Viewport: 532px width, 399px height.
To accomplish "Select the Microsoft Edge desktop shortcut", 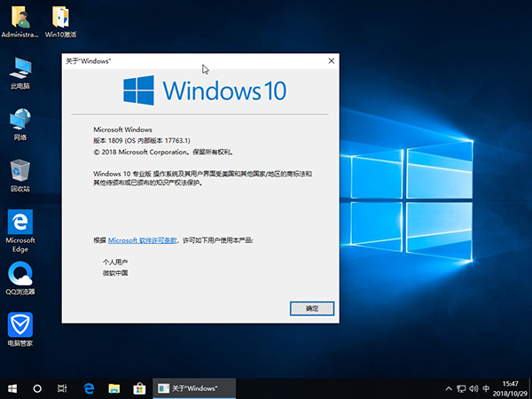I will point(20,231).
